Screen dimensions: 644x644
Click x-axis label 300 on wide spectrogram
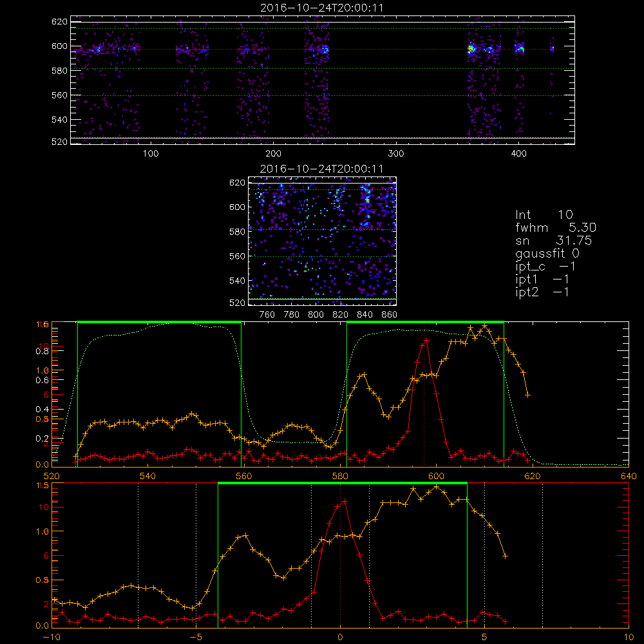(396, 154)
